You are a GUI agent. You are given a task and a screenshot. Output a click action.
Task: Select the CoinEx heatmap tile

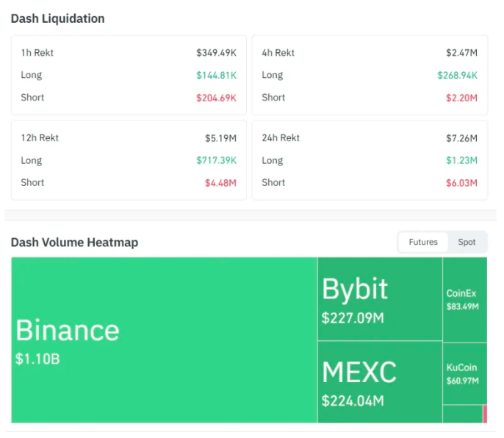(x=465, y=300)
